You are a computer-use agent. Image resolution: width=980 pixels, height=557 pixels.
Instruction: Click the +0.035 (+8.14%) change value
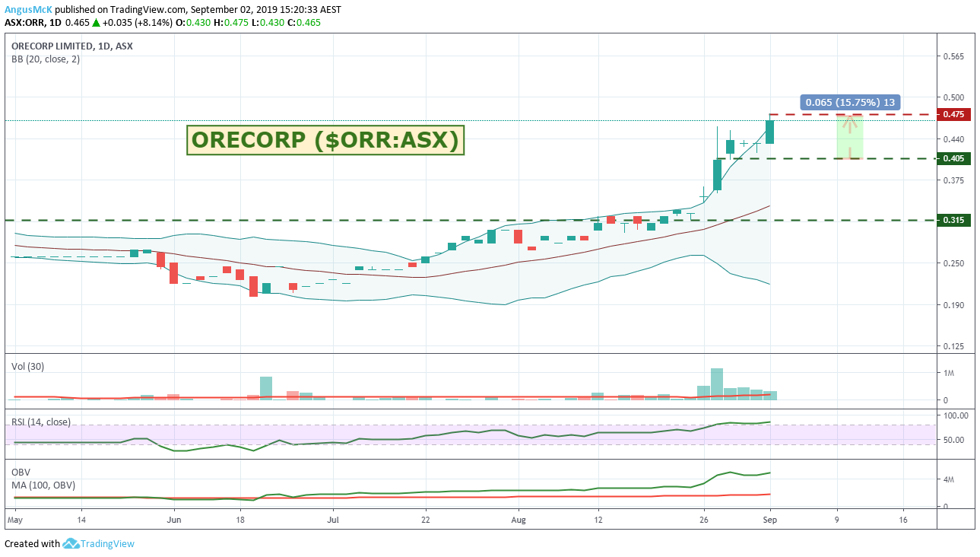click(x=138, y=22)
